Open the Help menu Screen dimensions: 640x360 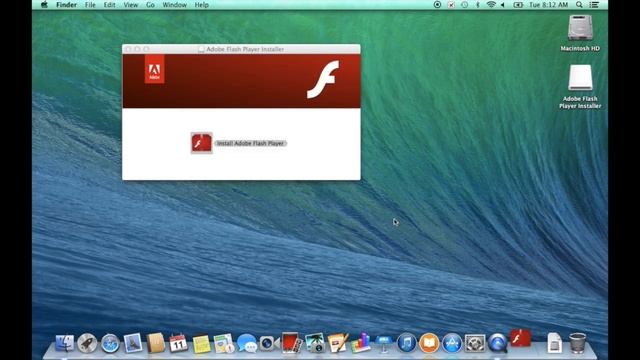202,5
